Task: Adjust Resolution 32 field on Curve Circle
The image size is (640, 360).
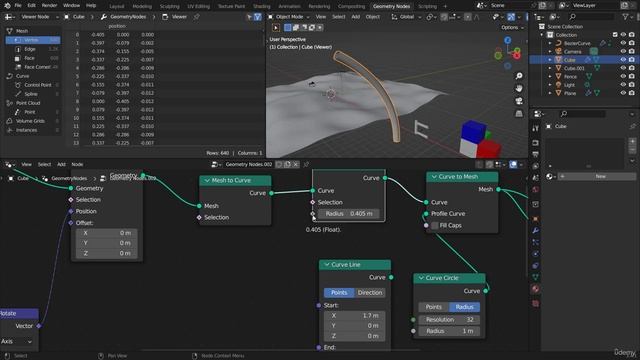Action: [449, 320]
